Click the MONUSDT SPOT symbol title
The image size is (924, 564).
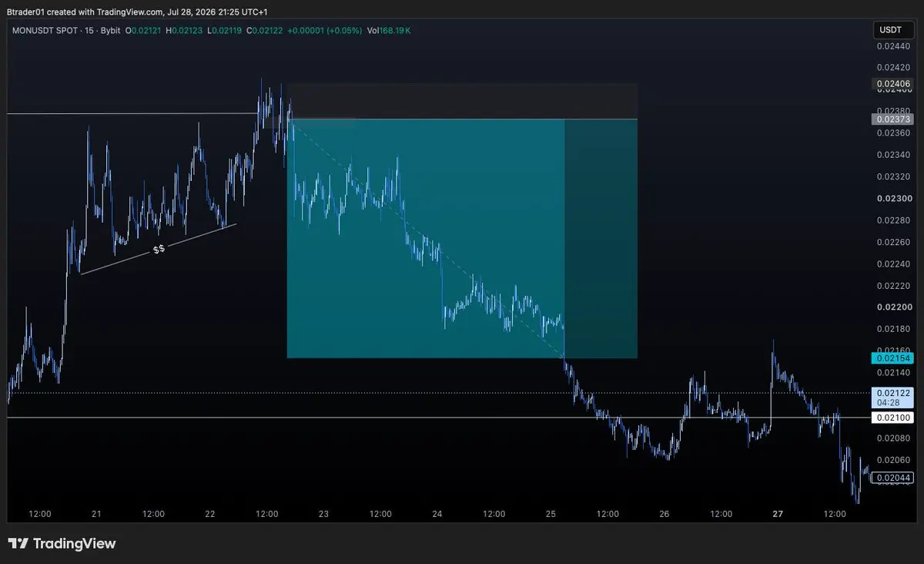coord(43,30)
